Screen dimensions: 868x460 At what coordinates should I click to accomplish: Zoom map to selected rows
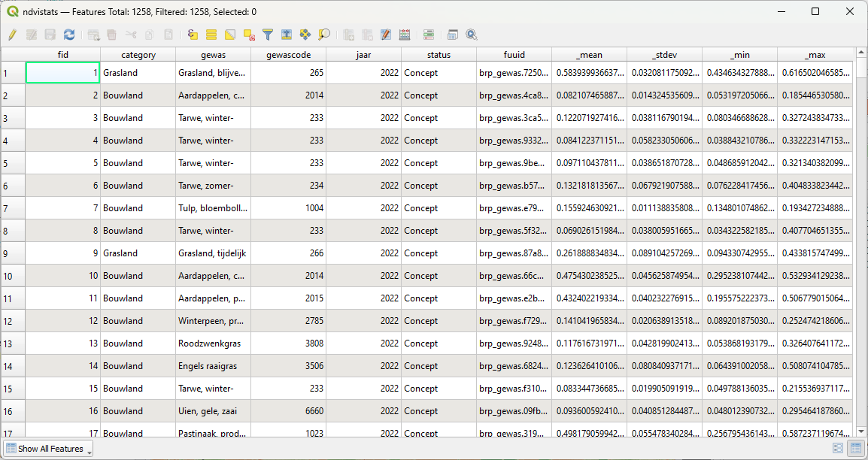(x=324, y=35)
